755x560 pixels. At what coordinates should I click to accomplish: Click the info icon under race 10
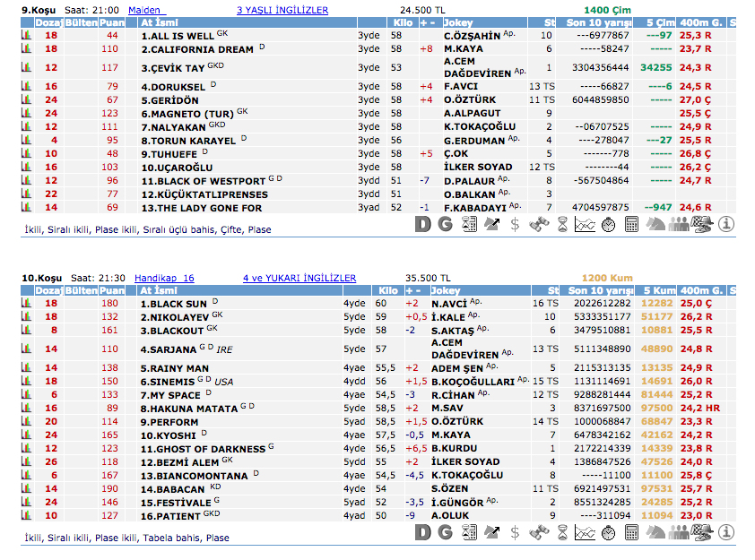725,532
